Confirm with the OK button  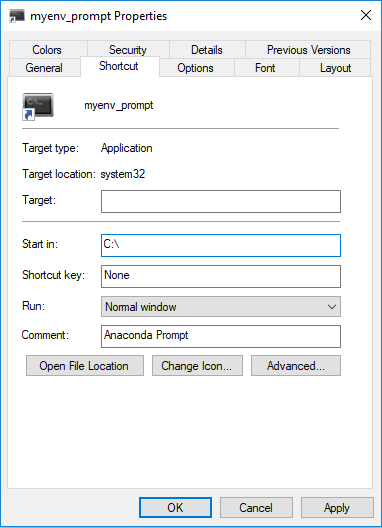coord(176,507)
